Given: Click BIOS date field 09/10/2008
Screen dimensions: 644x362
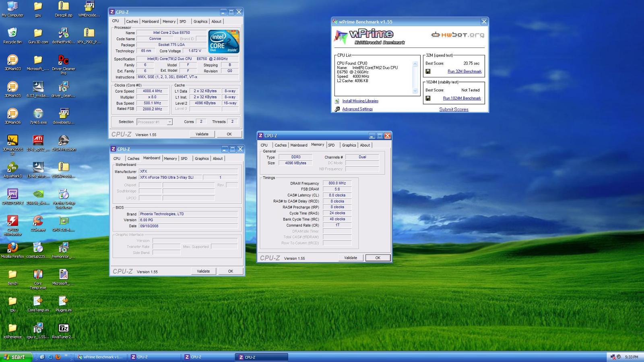Looking at the screenshot, I should [x=188, y=226].
